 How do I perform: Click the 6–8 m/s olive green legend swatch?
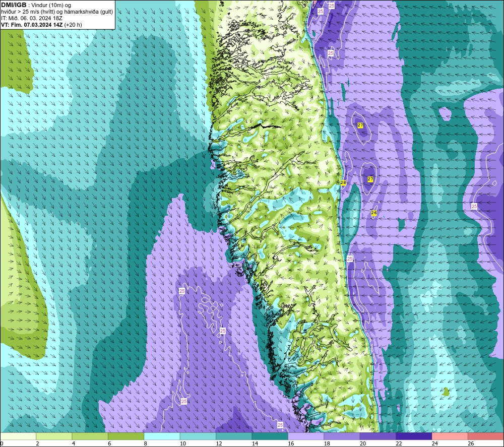[x=126, y=436]
